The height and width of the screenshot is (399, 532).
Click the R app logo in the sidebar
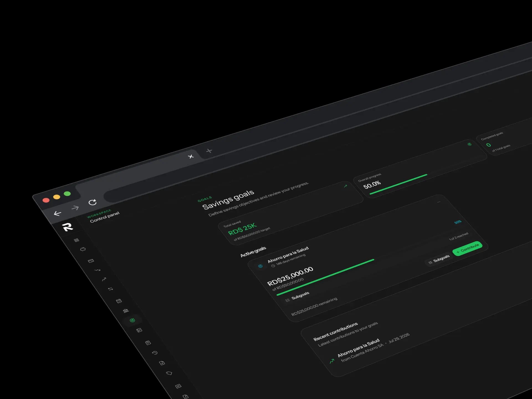click(68, 227)
